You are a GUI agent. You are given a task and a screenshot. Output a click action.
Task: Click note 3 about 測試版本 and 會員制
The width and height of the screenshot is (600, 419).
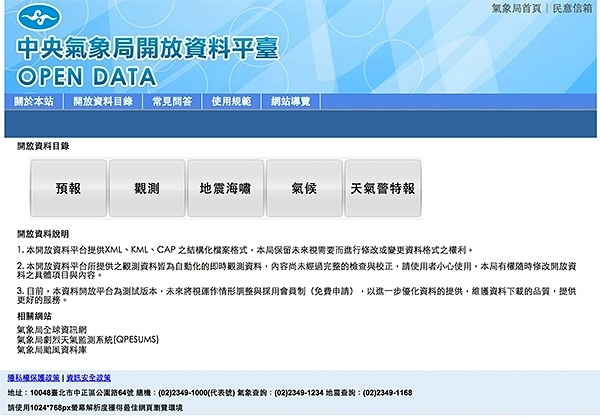point(297,295)
